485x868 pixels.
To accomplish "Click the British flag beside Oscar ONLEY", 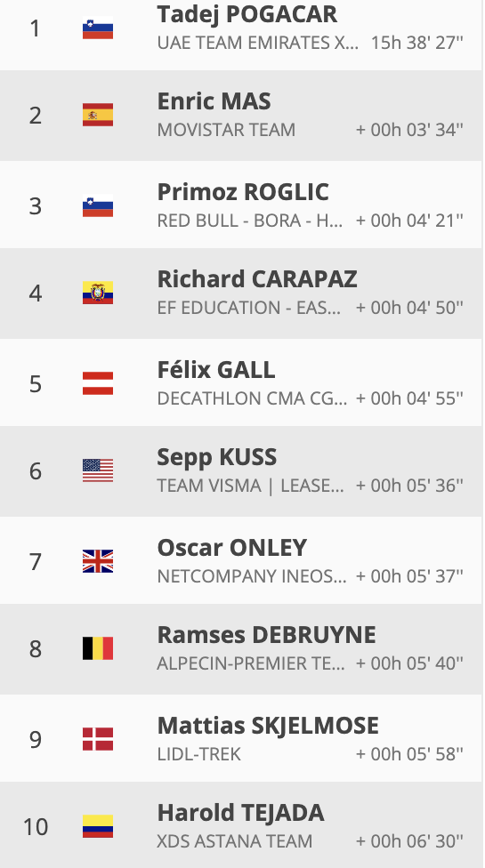I will [x=97, y=561].
